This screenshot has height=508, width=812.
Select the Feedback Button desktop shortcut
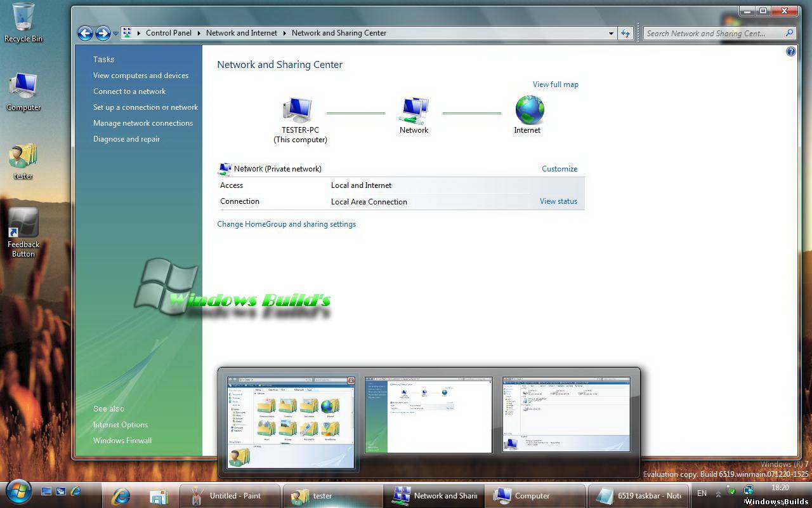coord(23,233)
